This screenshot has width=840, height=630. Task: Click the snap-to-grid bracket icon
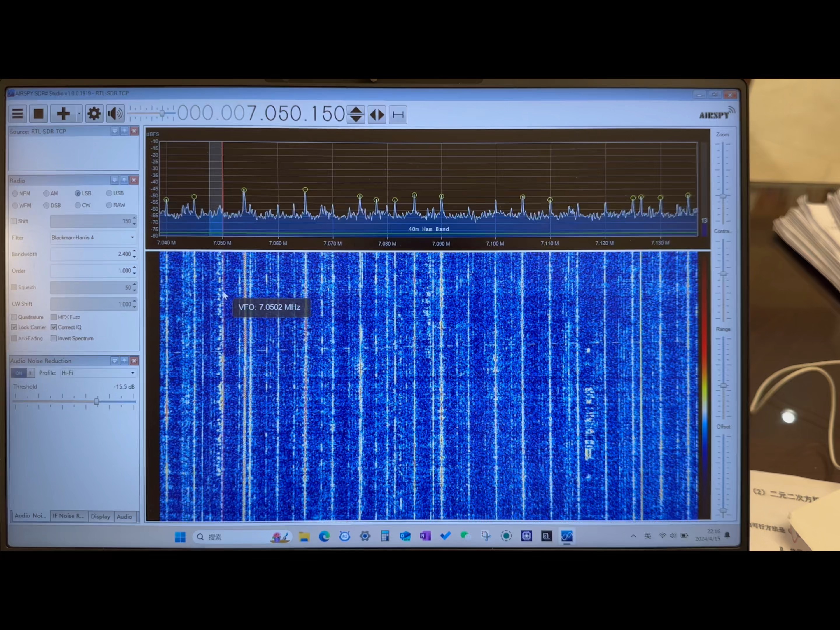398,115
